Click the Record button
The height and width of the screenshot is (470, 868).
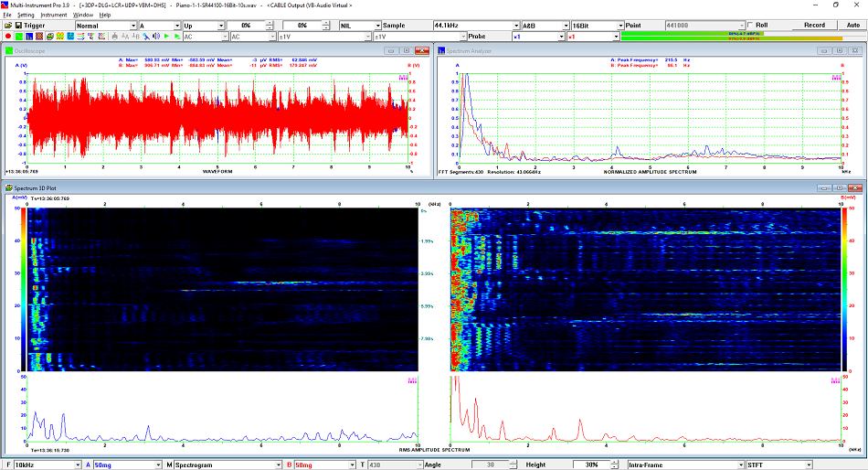(x=813, y=25)
